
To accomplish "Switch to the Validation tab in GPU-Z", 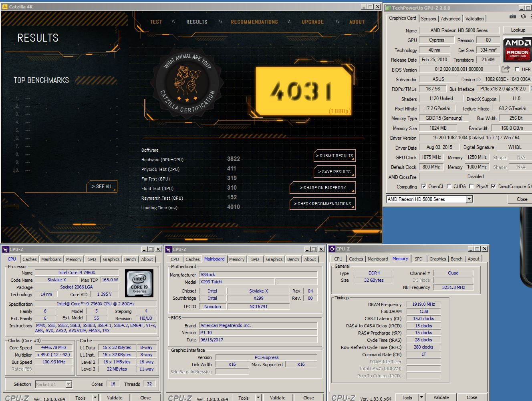I will point(474,19).
